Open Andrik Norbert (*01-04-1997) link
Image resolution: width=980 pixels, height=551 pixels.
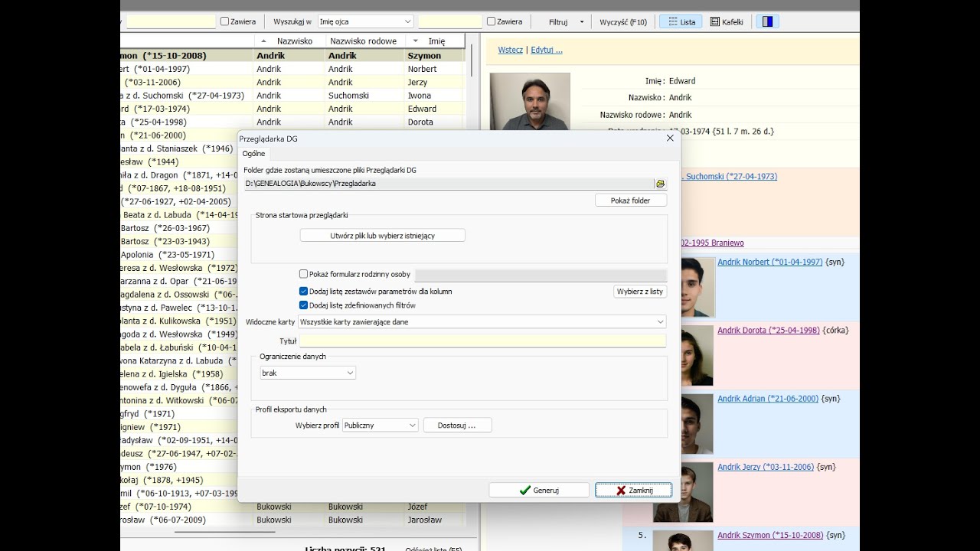pyautogui.click(x=770, y=262)
